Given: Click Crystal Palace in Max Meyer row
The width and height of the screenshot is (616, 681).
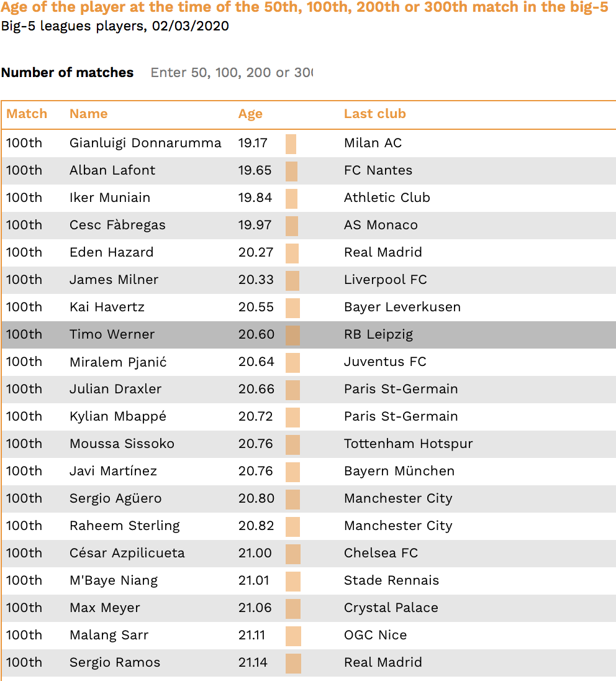Looking at the screenshot, I should coord(391,608).
